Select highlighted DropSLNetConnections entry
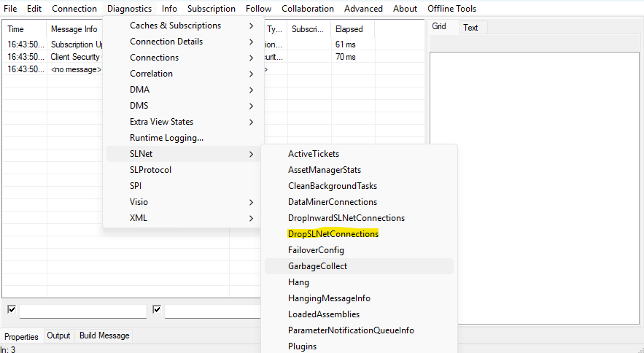Image resolution: width=644 pixels, height=353 pixels. point(359,234)
